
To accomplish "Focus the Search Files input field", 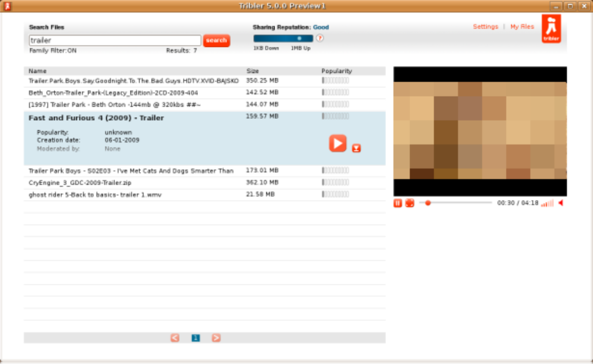I will [115, 41].
